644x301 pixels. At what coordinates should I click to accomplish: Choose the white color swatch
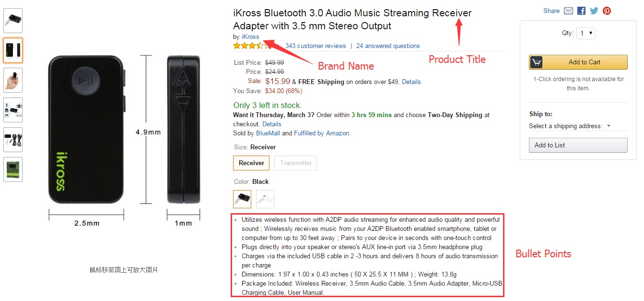coord(265,199)
